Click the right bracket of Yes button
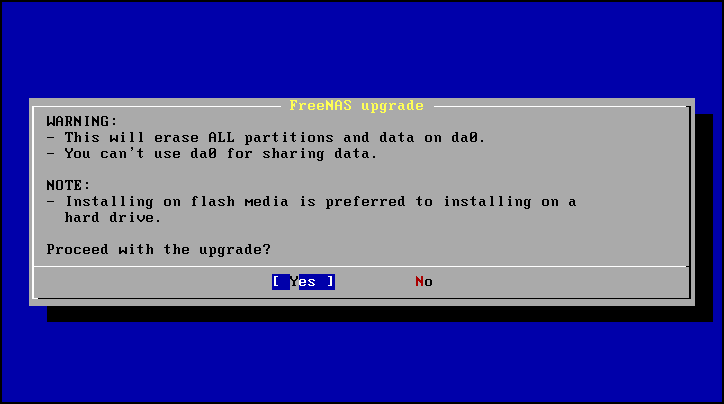724x404 pixels. click(330, 282)
